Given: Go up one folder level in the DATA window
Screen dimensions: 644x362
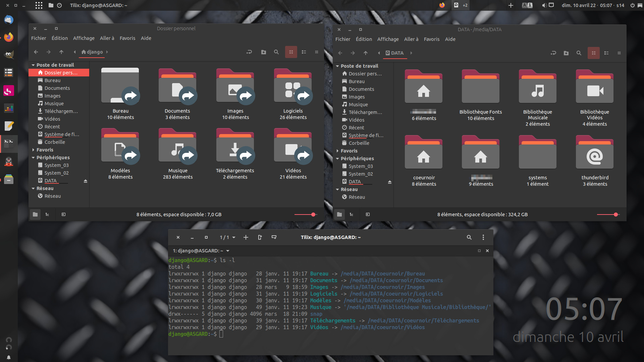Looking at the screenshot, I should point(366,53).
